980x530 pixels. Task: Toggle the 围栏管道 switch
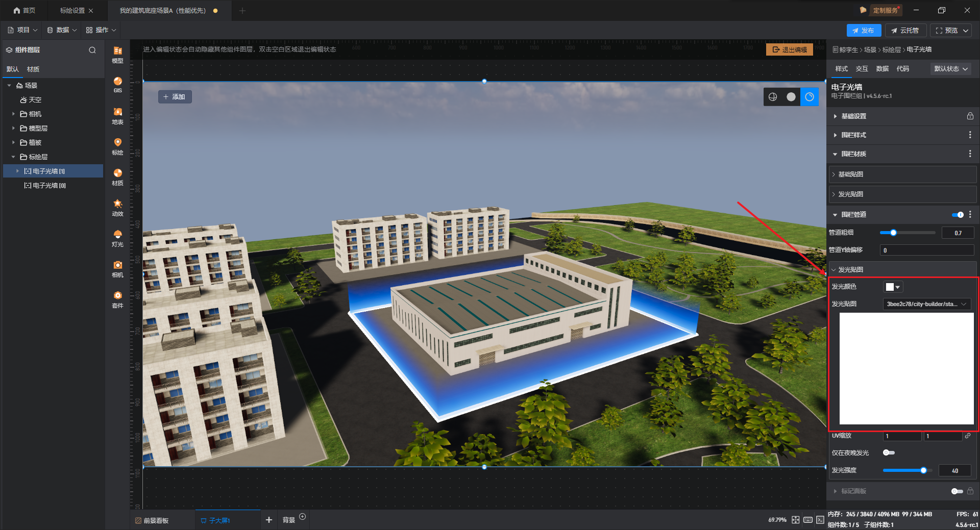958,215
